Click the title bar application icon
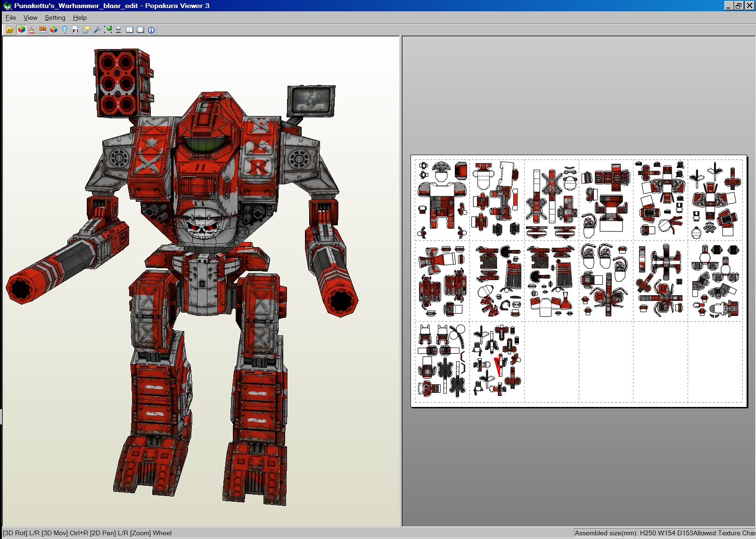Viewport: 756px width, 539px height. click(x=7, y=6)
